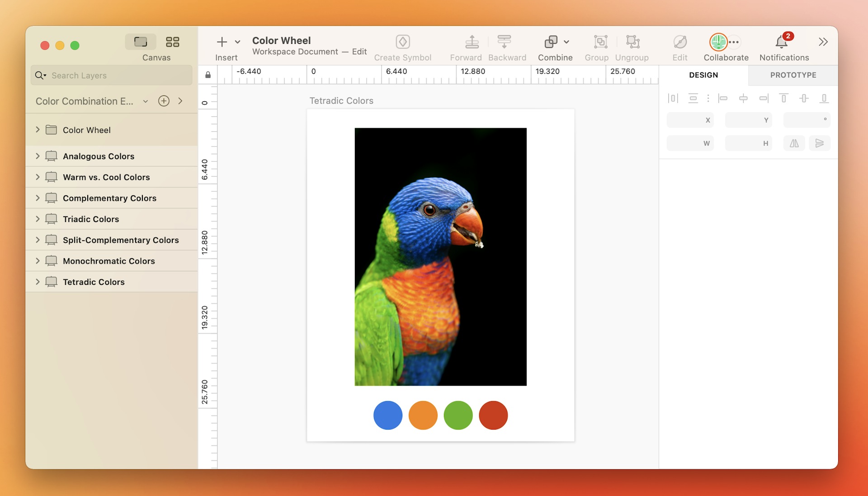Open collaborators more options ellipsis

pyautogui.click(x=735, y=42)
